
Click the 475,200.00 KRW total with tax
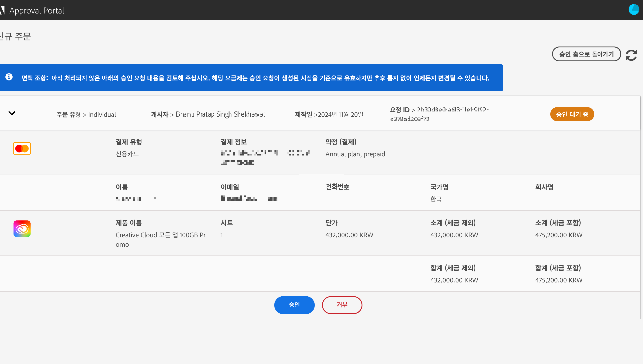coord(558,280)
